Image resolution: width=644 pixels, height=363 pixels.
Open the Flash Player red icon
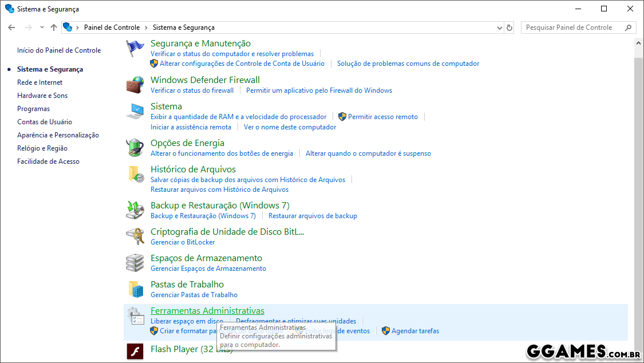point(135,350)
